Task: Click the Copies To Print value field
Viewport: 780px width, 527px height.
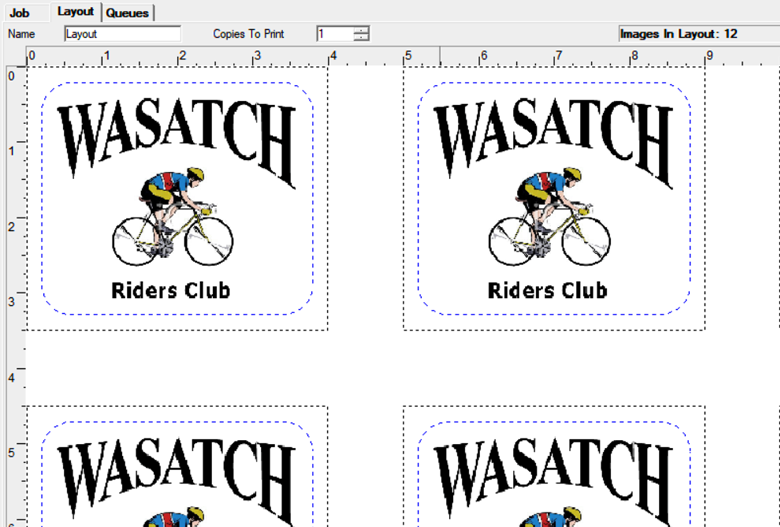Action: click(335, 34)
